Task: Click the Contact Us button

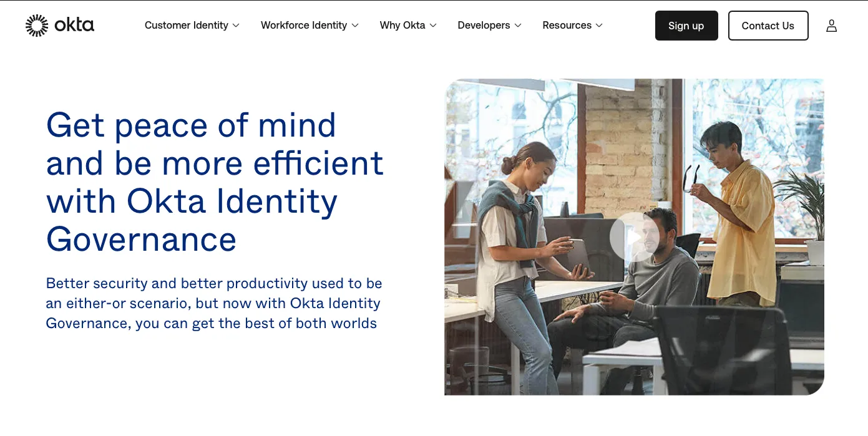Action: 768,26
